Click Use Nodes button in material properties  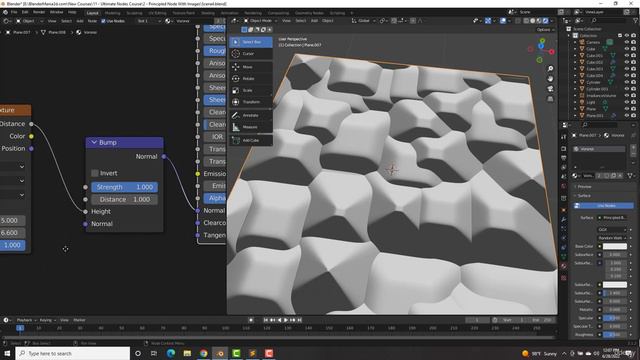coord(603,206)
